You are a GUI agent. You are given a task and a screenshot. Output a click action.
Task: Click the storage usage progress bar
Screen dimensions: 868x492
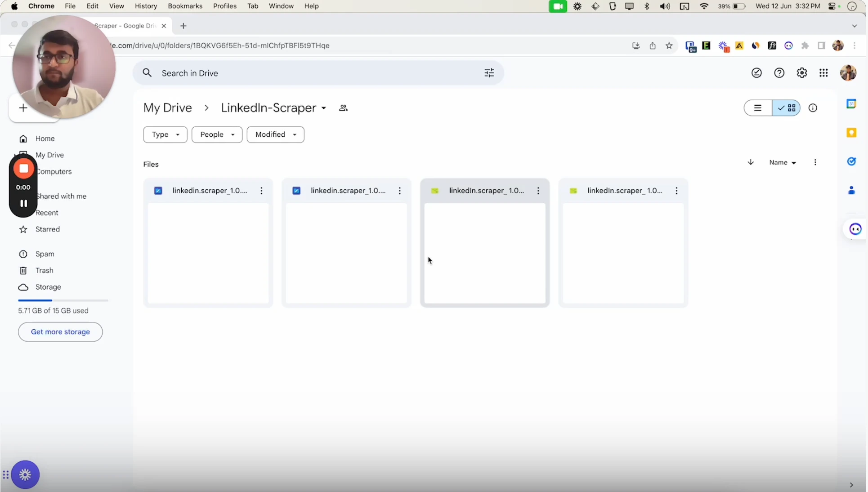63,300
